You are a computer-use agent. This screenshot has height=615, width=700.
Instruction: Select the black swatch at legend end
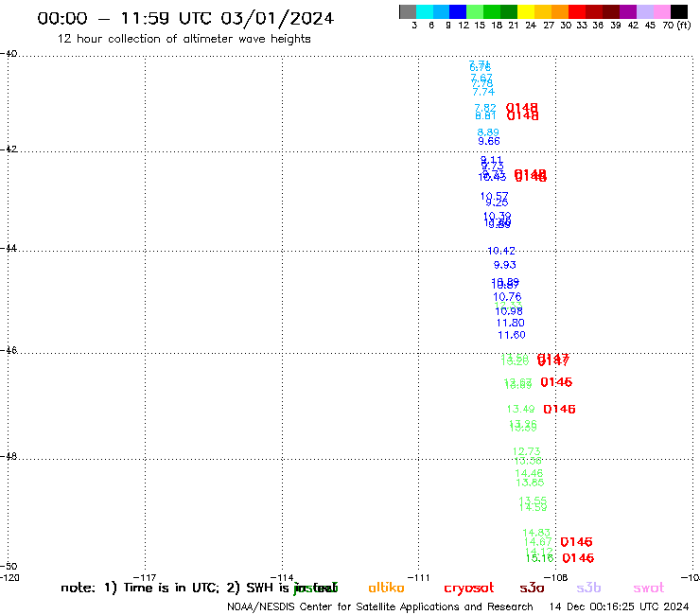[678, 11]
